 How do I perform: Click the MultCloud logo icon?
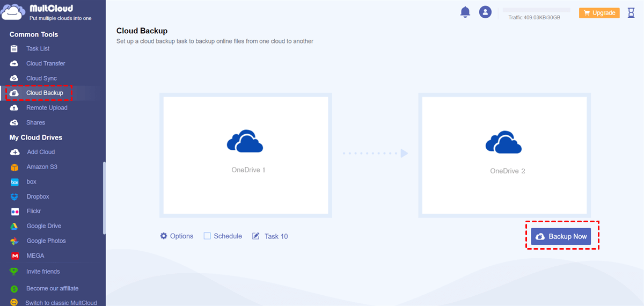coord(14,12)
